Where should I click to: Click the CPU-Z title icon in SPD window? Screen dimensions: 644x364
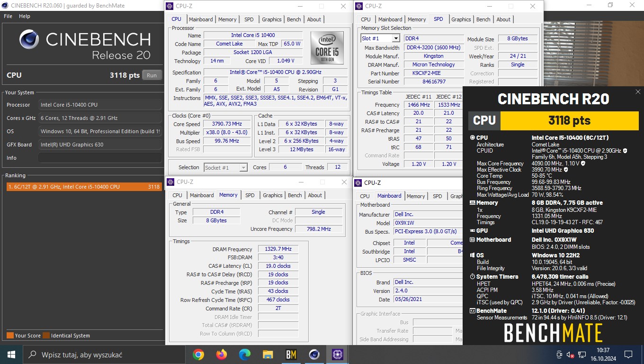(360, 6)
